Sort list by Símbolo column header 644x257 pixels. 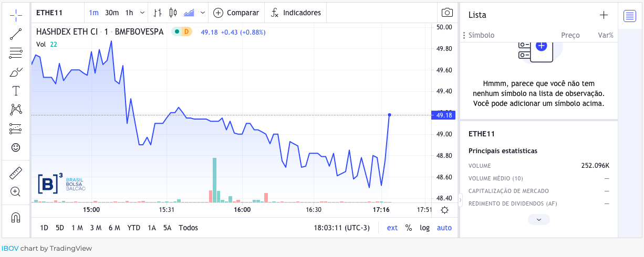[481, 35]
